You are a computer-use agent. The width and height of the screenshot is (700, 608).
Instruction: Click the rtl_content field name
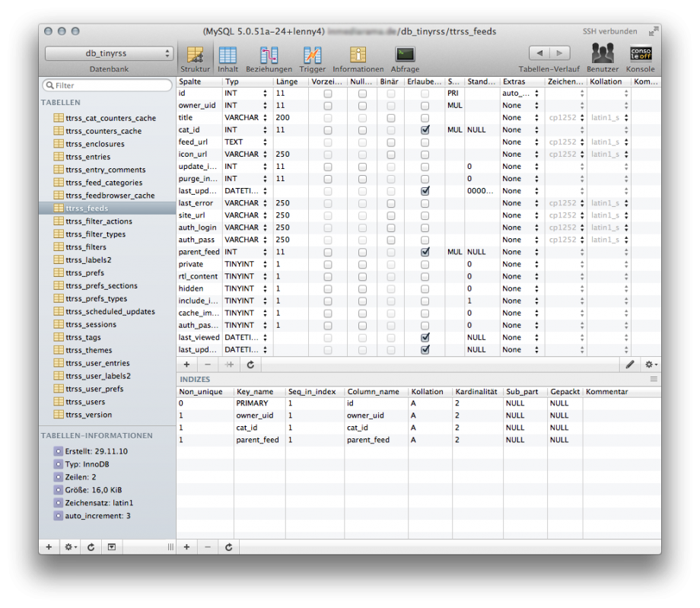(199, 277)
